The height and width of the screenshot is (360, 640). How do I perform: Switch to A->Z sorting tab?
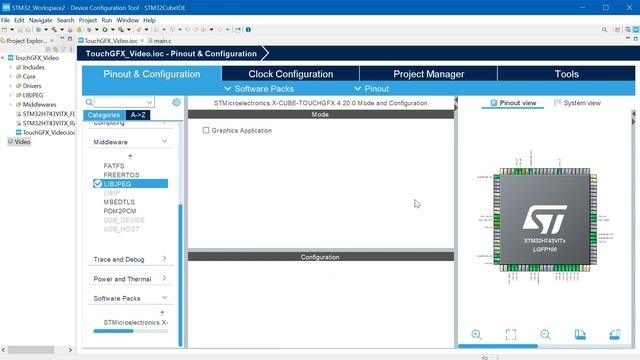coord(138,115)
